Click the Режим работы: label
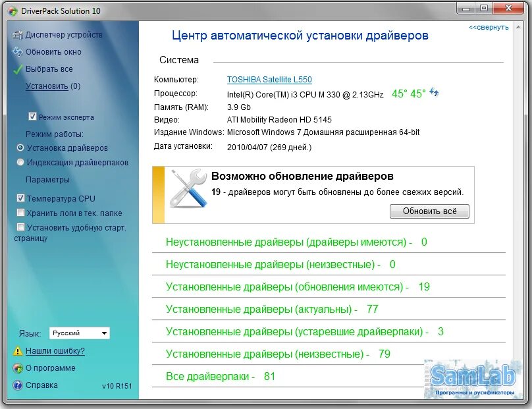The image size is (532, 409). click(54, 134)
